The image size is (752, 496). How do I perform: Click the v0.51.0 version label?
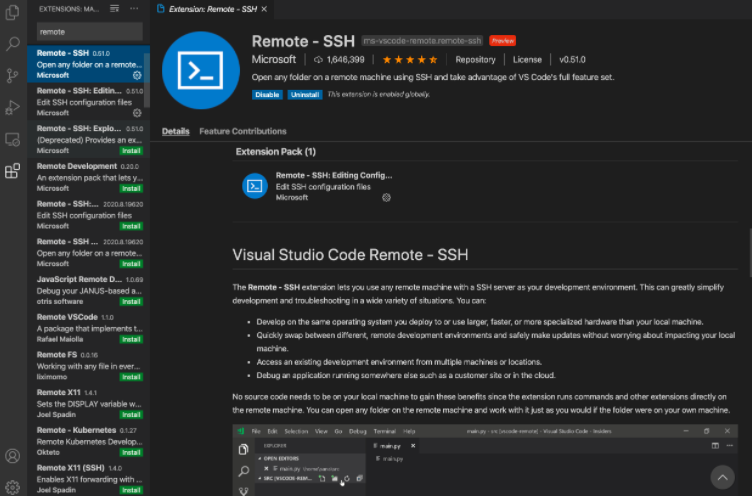coord(572,60)
